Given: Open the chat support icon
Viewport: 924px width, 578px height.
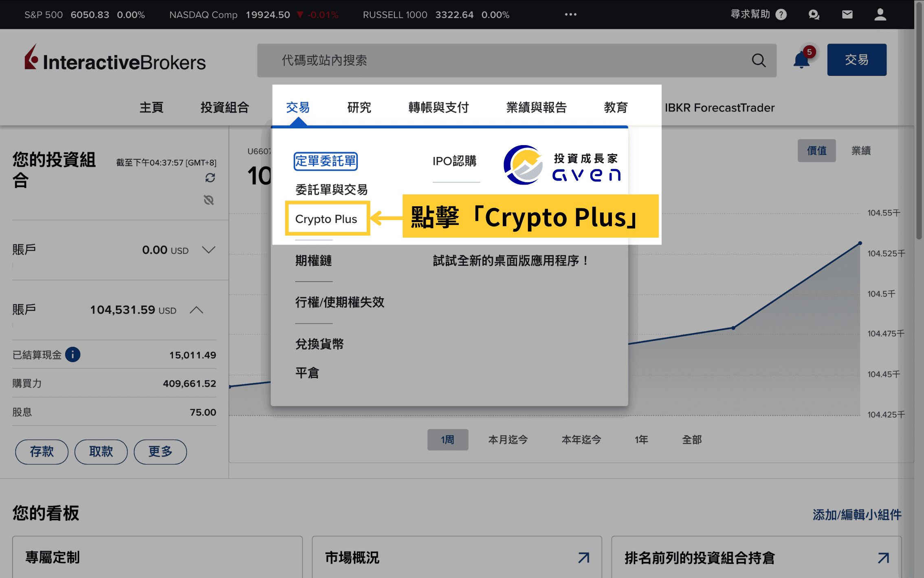Looking at the screenshot, I should click(814, 14).
